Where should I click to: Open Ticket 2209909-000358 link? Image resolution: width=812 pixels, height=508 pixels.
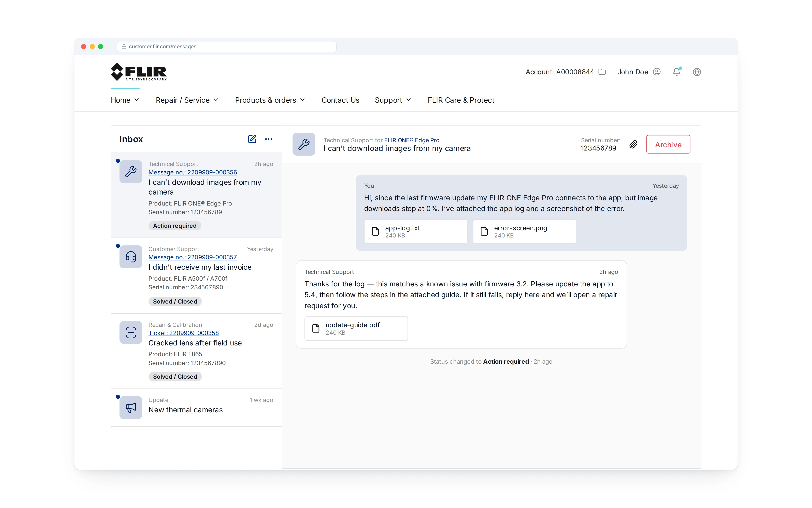click(184, 333)
